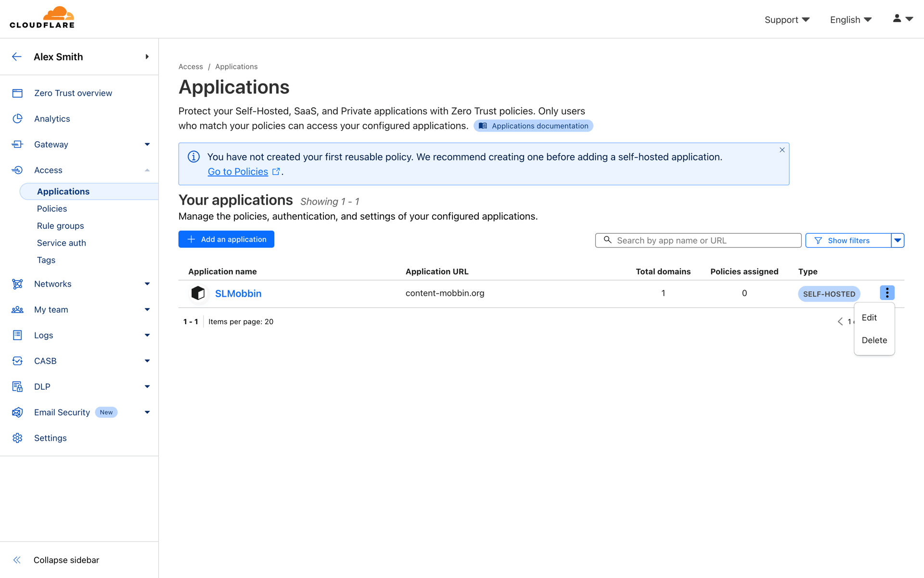Click the Gateway sidebar icon

(x=17, y=144)
